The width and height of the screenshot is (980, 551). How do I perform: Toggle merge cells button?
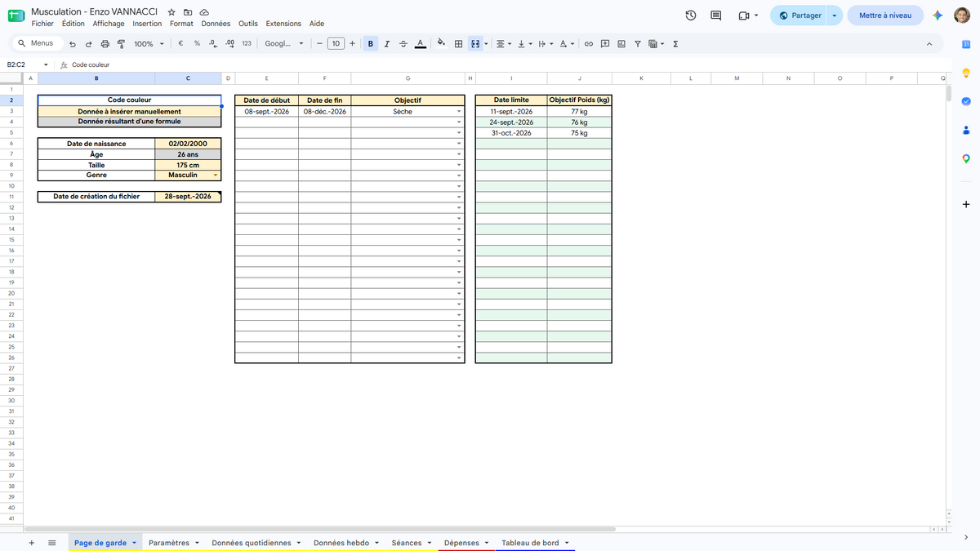point(474,44)
